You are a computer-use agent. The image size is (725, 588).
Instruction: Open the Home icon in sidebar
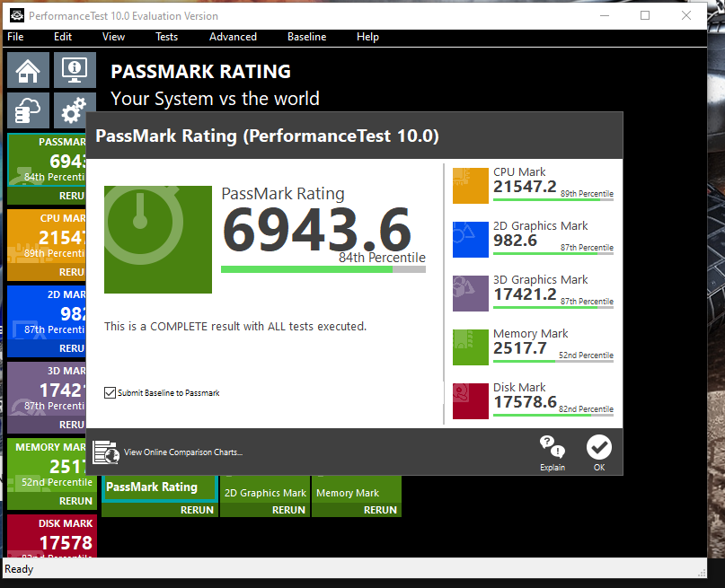point(28,70)
